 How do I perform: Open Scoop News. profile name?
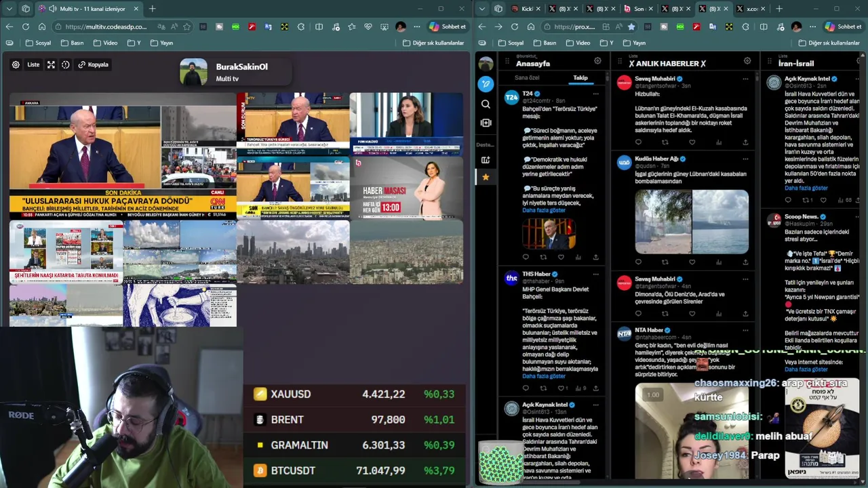pyautogui.click(x=802, y=217)
